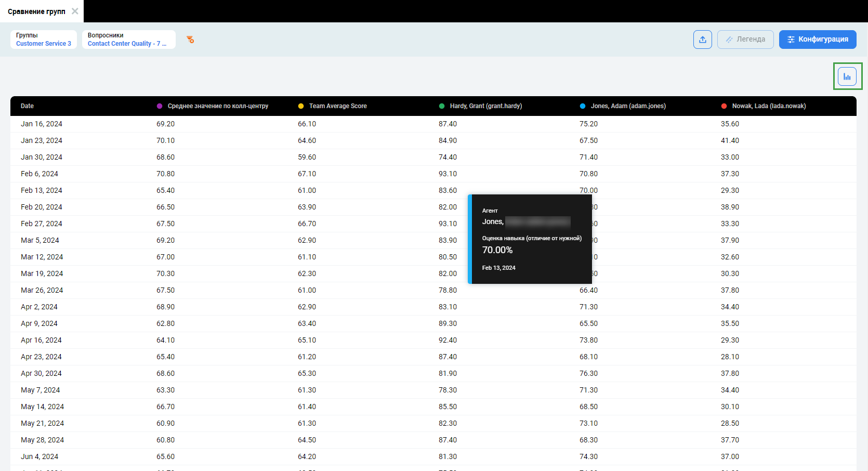Click the Jan 30, 2024 date cell
The image size is (868, 471).
(x=42, y=157)
